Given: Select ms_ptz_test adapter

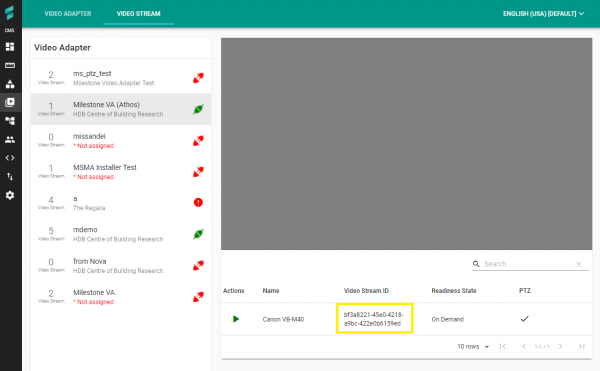Looking at the screenshot, I should click(121, 78).
